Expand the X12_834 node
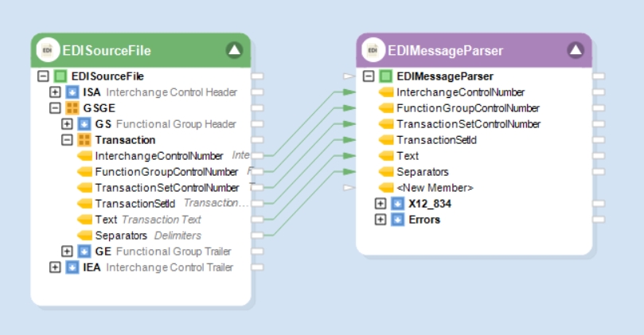 point(381,204)
